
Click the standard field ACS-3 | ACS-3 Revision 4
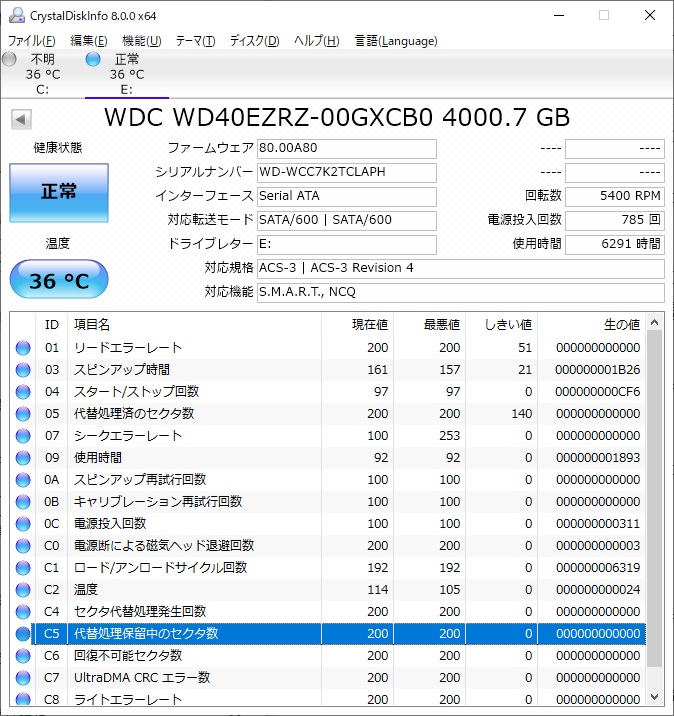461,268
